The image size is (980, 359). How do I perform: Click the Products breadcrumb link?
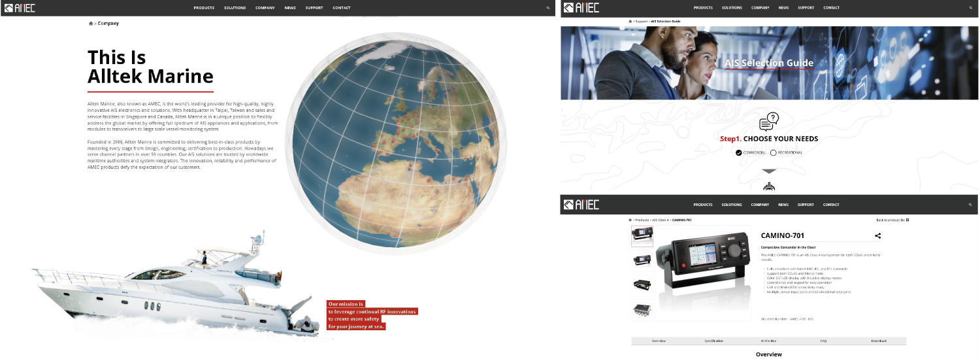coord(642,220)
